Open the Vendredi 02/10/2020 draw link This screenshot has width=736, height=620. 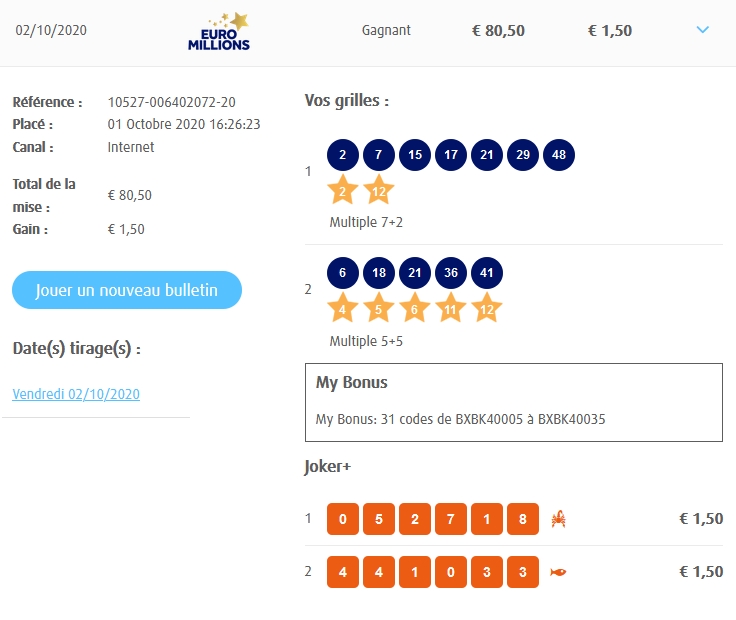[x=76, y=394]
